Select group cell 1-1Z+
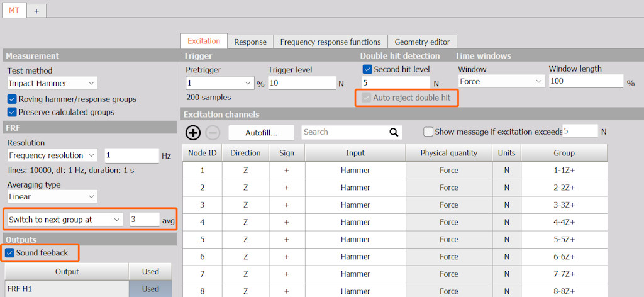The image size is (644, 297). [564, 171]
